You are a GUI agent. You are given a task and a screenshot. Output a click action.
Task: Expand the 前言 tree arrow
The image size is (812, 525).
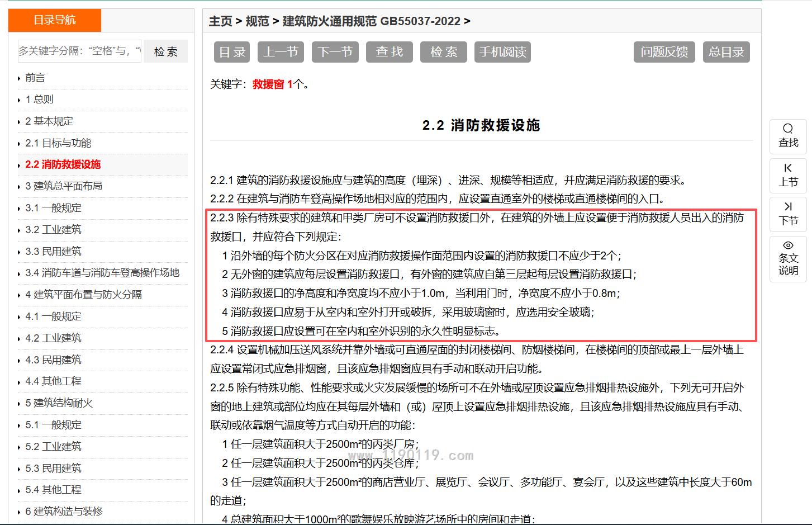pyautogui.click(x=19, y=78)
